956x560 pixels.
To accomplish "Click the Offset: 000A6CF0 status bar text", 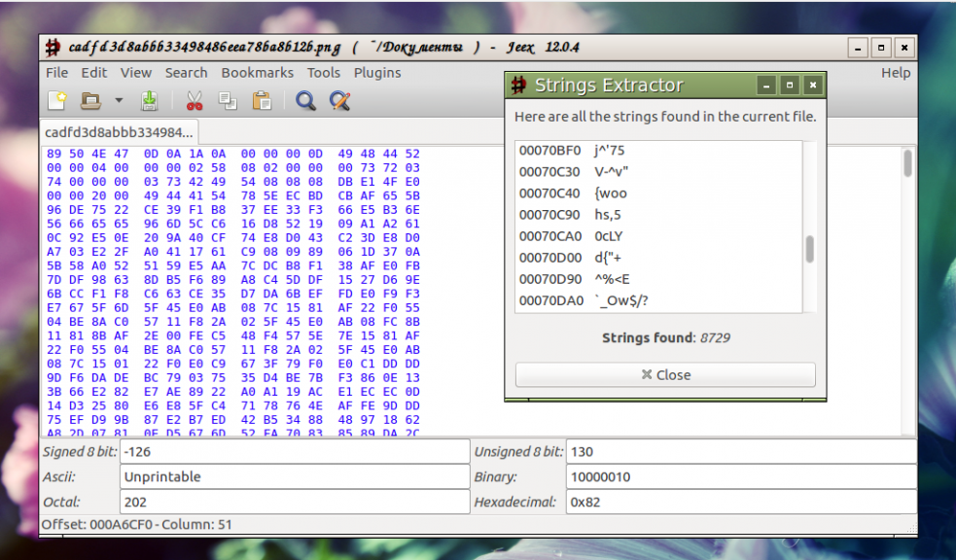I will (x=137, y=524).
